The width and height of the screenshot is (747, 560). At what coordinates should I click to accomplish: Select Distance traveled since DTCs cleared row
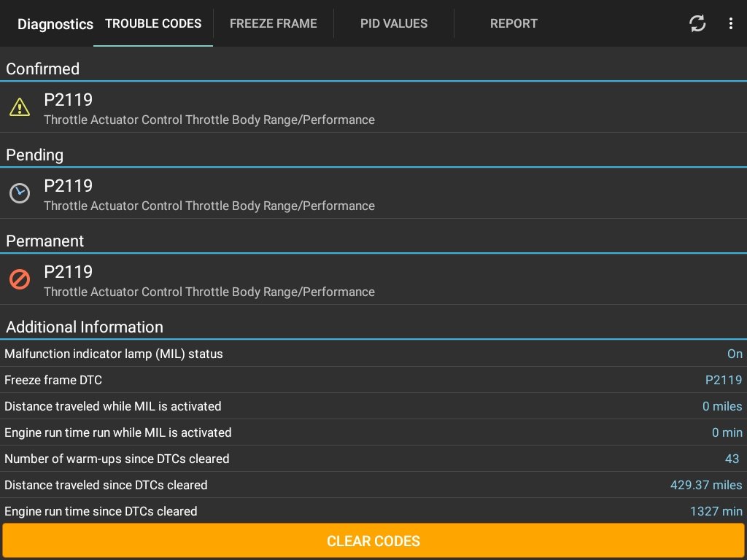tap(373, 485)
